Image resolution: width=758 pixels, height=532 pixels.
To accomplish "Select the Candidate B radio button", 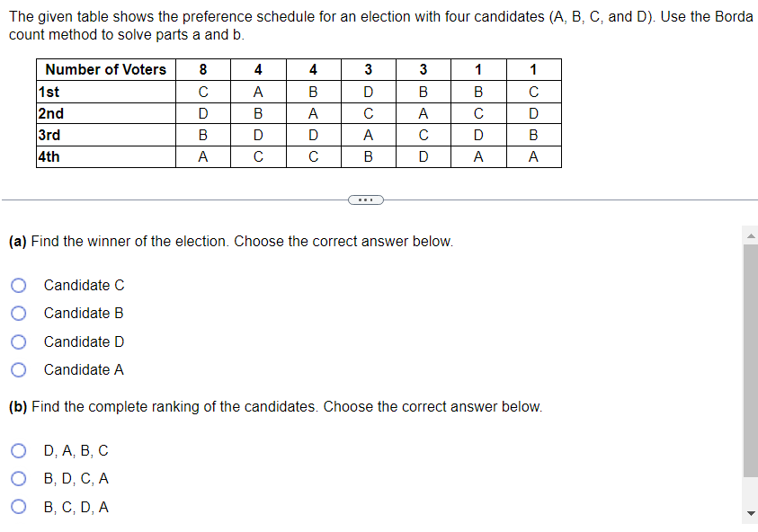I will [x=18, y=313].
